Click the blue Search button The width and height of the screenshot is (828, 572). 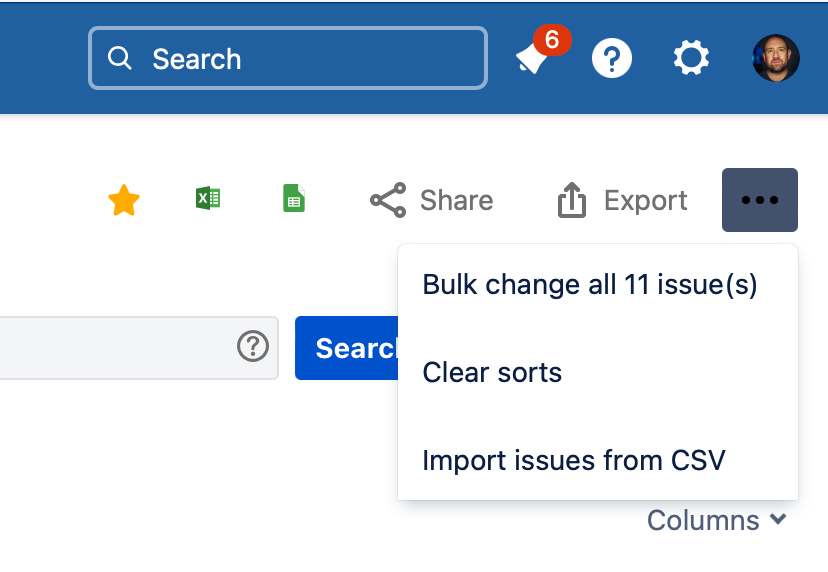tap(346, 348)
